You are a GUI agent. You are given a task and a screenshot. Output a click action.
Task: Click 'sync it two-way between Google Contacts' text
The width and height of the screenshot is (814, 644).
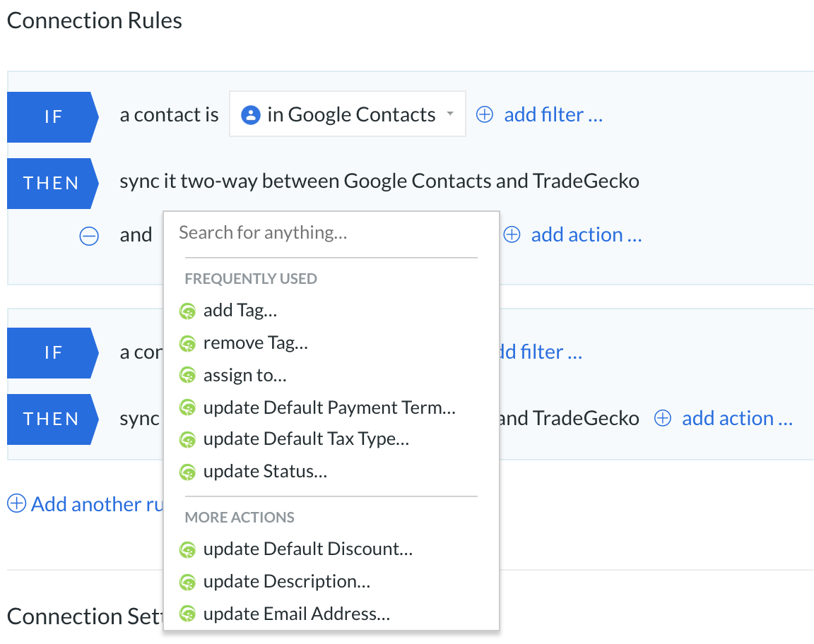coord(305,181)
